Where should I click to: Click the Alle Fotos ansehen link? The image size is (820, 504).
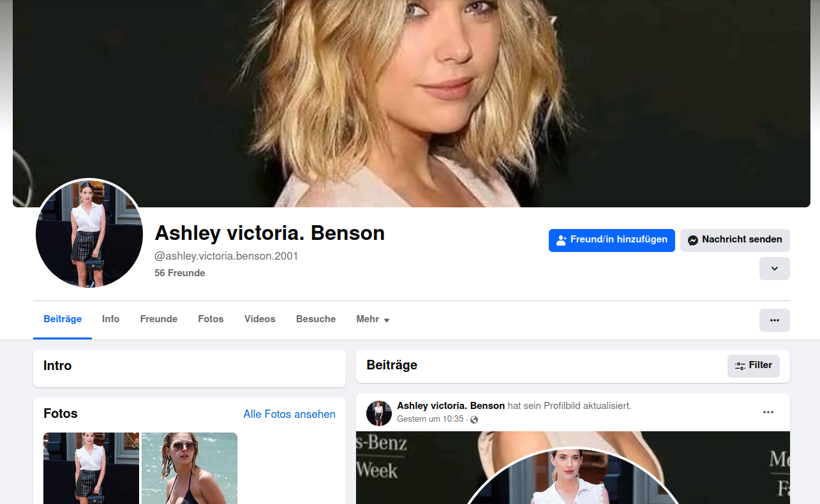pyautogui.click(x=289, y=415)
